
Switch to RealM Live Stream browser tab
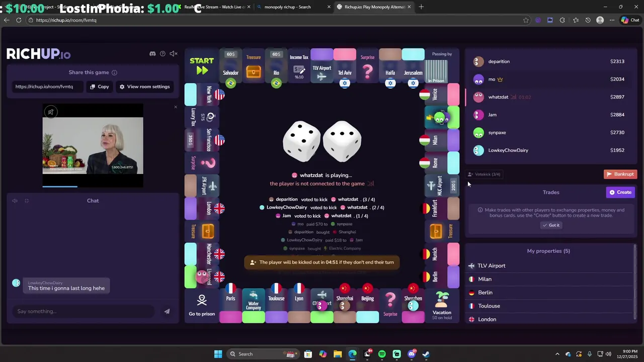214,7
